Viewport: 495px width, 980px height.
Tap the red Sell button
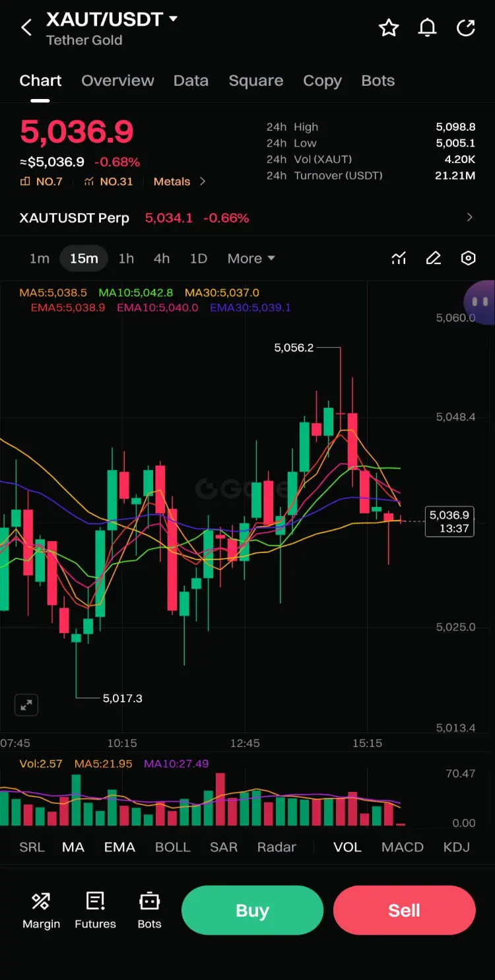[404, 910]
